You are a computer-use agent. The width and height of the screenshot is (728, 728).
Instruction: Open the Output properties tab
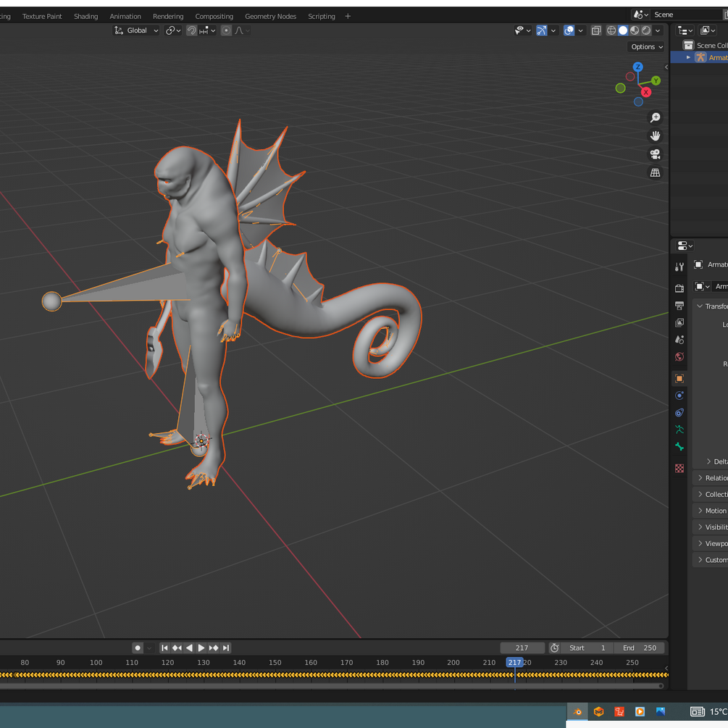[x=679, y=306]
